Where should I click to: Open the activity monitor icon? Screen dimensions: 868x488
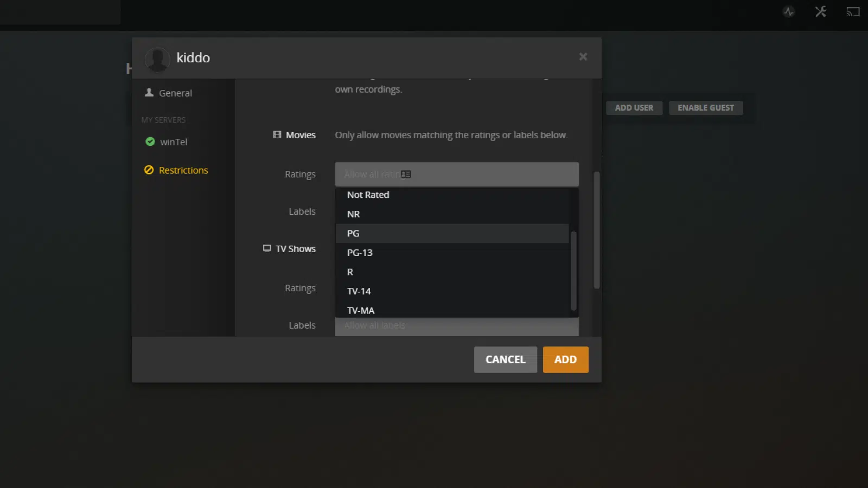pos(789,12)
